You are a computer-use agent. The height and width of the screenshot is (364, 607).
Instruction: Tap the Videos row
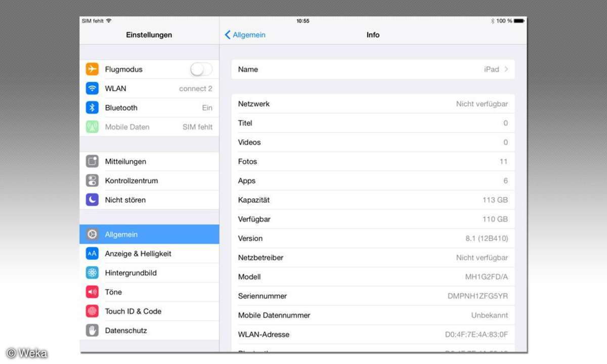(x=373, y=142)
